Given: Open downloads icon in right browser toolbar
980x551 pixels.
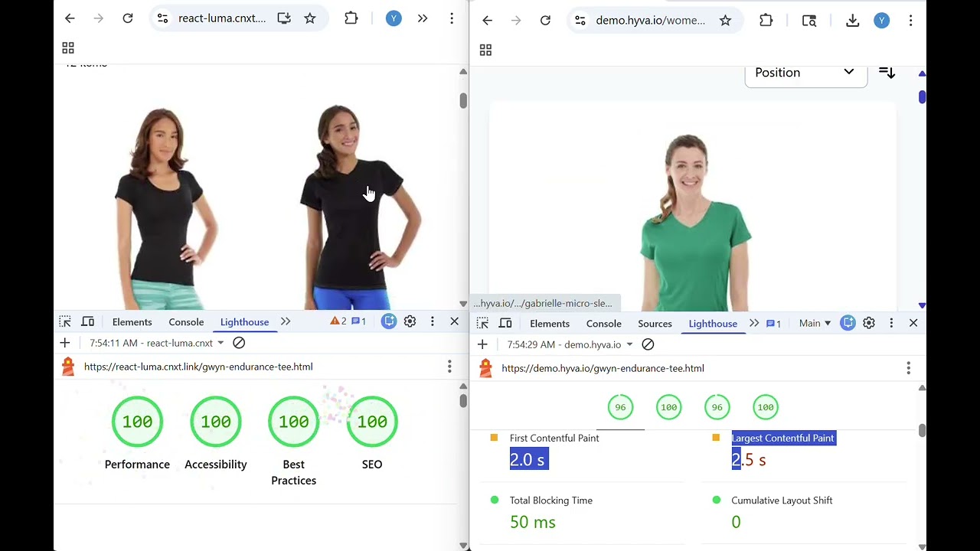Looking at the screenshot, I should point(852,21).
